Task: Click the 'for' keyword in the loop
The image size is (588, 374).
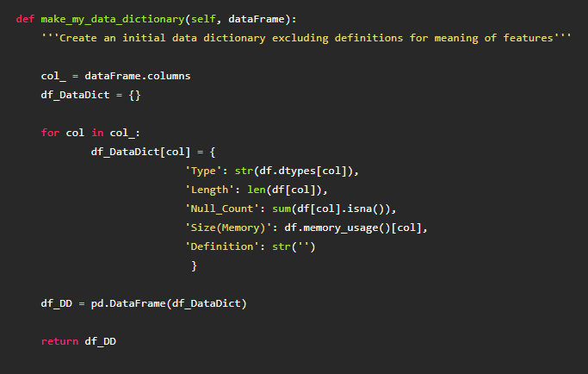Action: (50, 133)
